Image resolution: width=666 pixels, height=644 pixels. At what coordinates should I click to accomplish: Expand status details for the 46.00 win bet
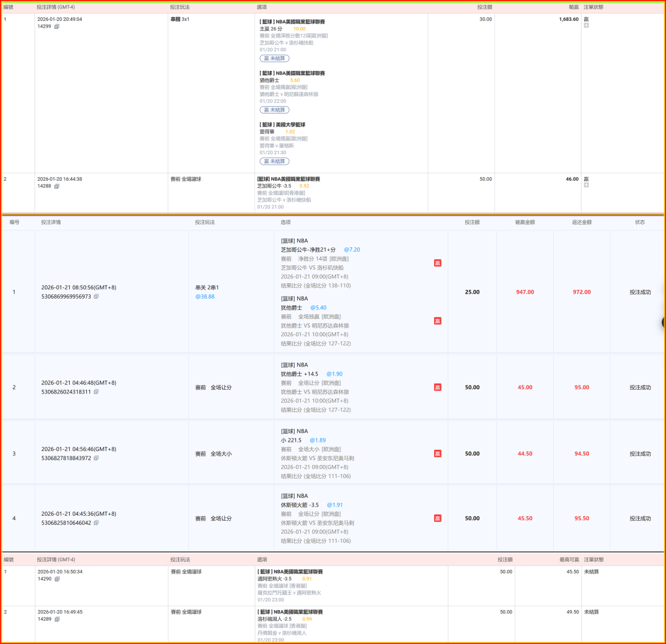point(586,185)
